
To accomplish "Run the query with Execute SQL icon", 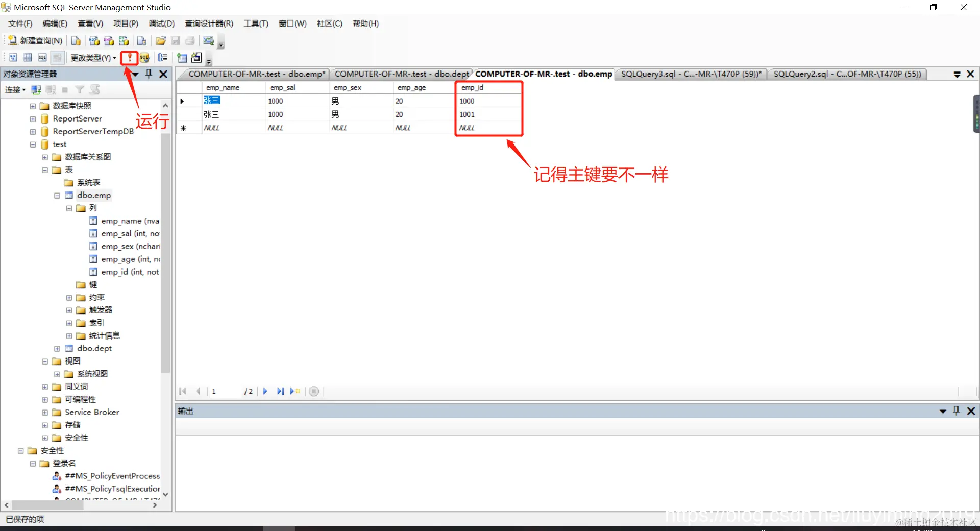I will [x=130, y=58].
